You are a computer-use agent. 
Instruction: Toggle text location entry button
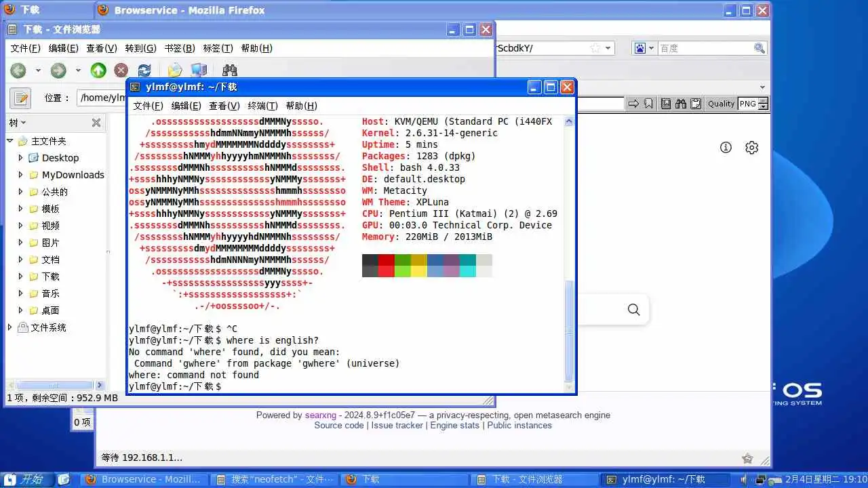[20, 98]
